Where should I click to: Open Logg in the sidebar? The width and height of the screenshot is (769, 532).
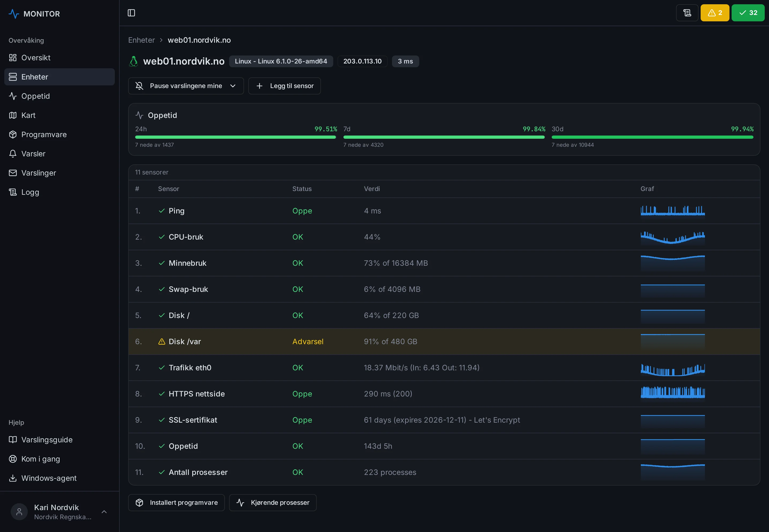click(59, 192)
